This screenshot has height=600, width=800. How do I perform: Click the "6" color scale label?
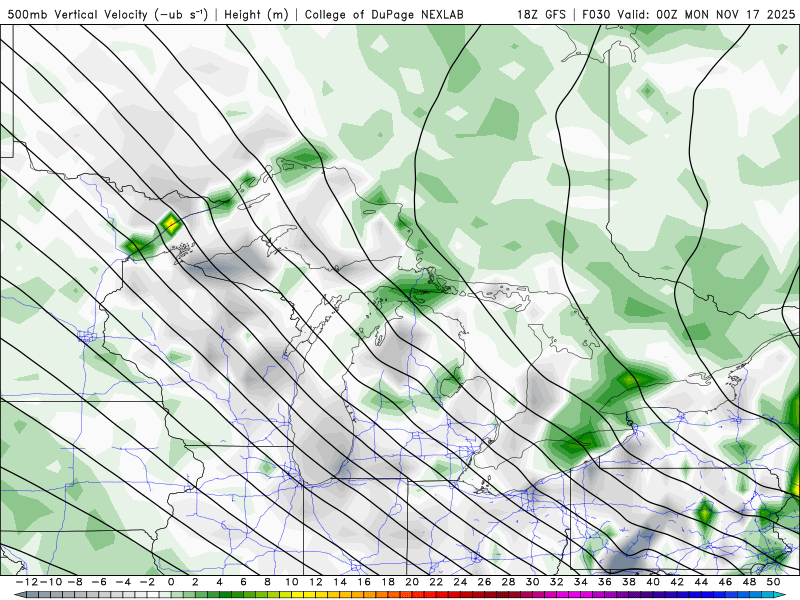coord(243,582)
